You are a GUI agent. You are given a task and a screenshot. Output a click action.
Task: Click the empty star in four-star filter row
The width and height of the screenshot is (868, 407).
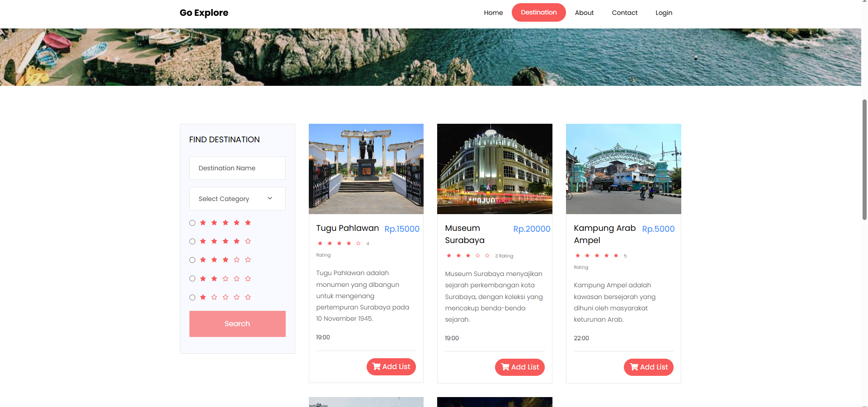[248, 241]
